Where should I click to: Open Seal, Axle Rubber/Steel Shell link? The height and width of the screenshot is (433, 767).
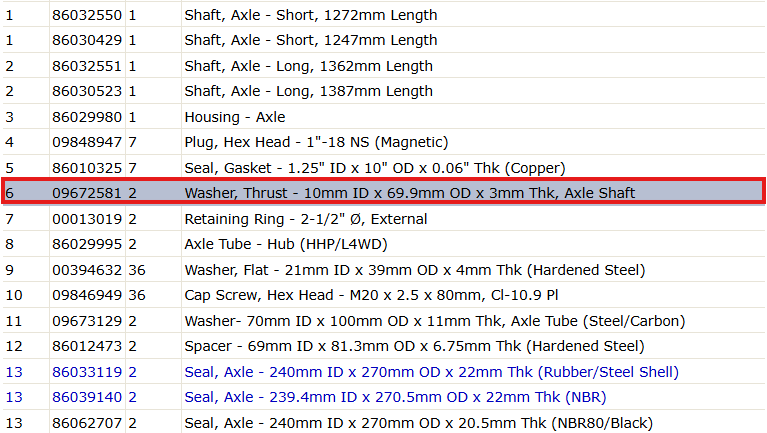431,372
